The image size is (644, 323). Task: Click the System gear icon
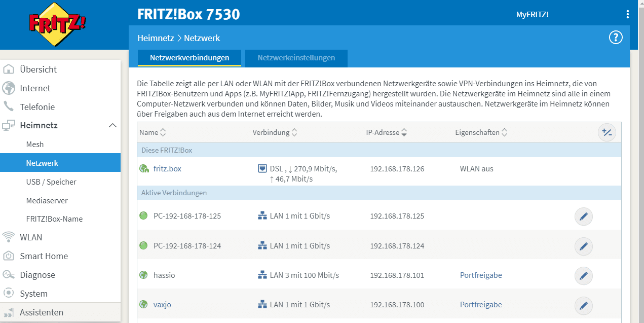[9, 294]
